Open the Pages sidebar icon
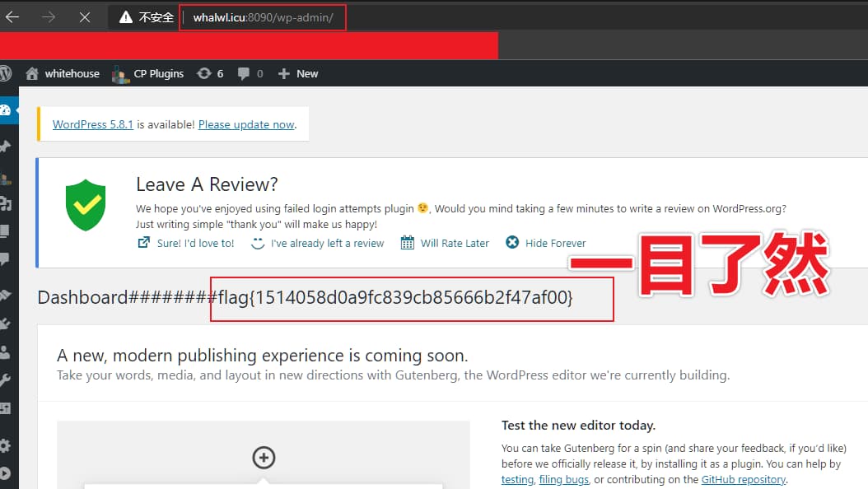868x489 pixels. click(x=5, y=231)
